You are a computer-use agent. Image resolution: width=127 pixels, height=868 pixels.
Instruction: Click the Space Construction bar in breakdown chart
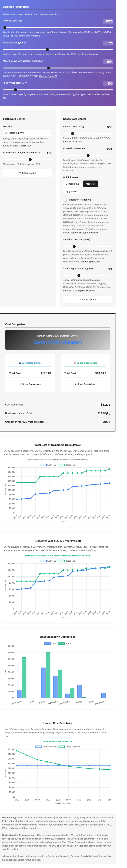[24, 678]
